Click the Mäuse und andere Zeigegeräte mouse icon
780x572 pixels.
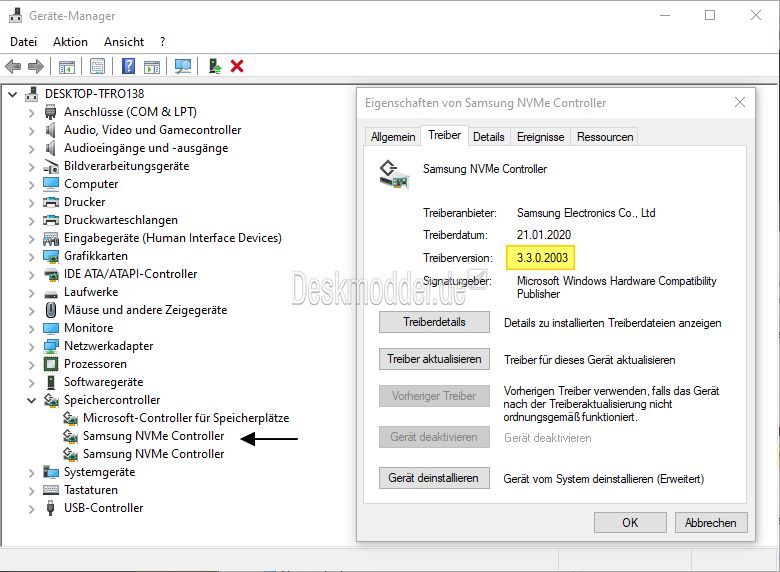pos(51,310)
